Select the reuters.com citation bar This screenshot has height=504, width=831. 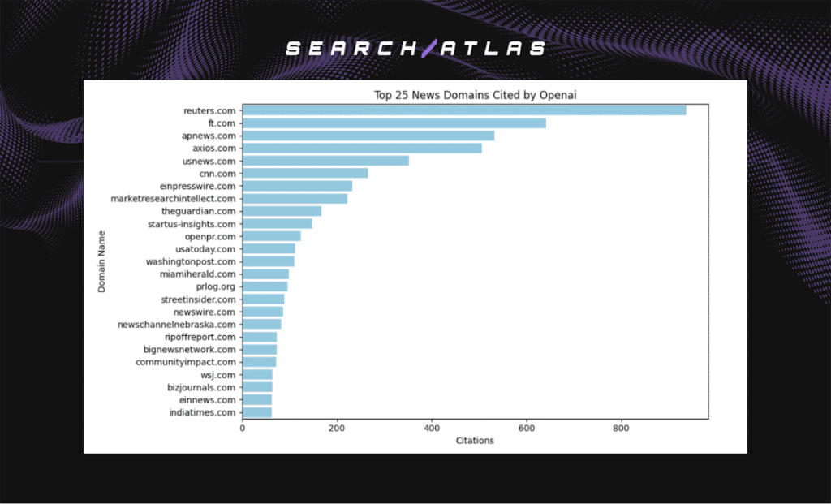click(463, 110)
